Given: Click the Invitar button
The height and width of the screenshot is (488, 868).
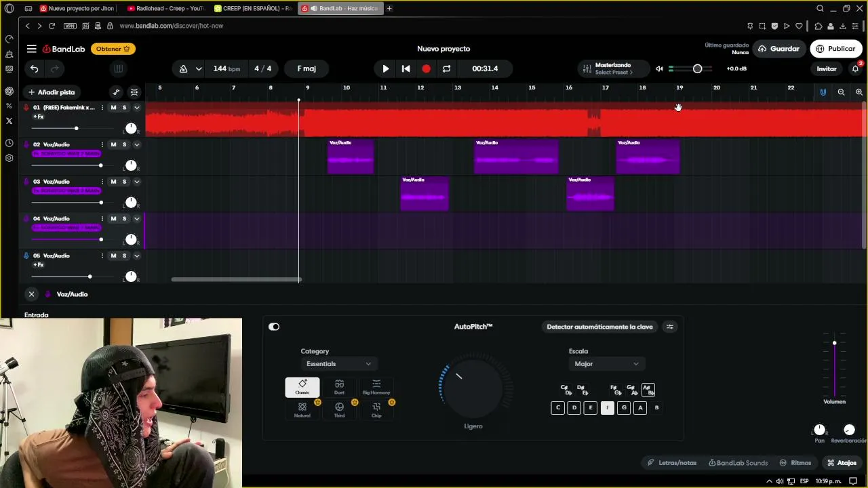Looking at the screenshot, I should click(x=827, y=68).
